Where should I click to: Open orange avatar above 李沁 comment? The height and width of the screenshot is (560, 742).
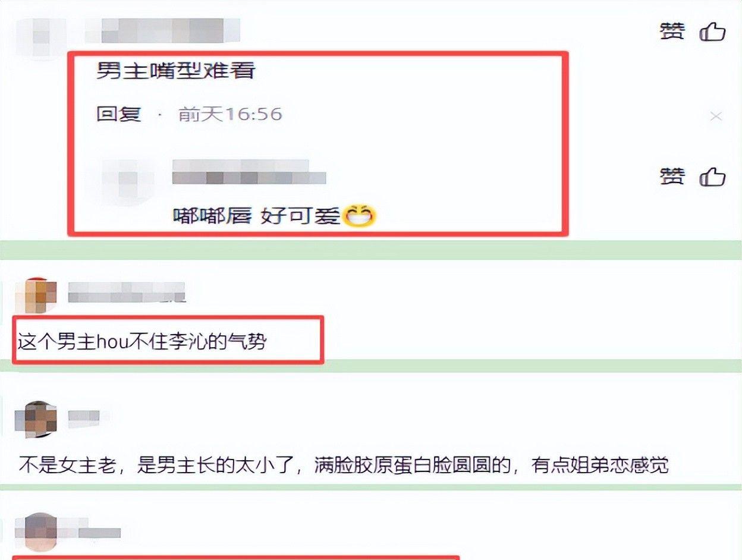click(36, 294)
